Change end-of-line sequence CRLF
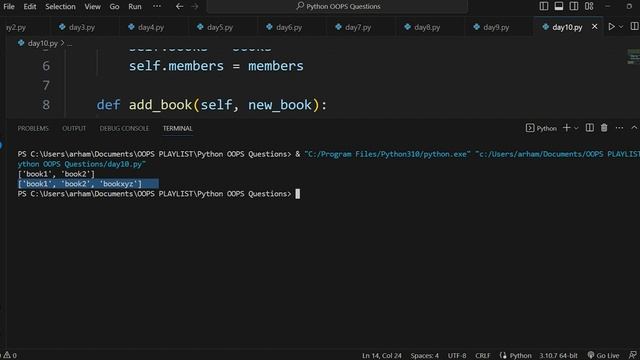Image resolution: width=640 pixels, height=360 pixels. point(482,356)
